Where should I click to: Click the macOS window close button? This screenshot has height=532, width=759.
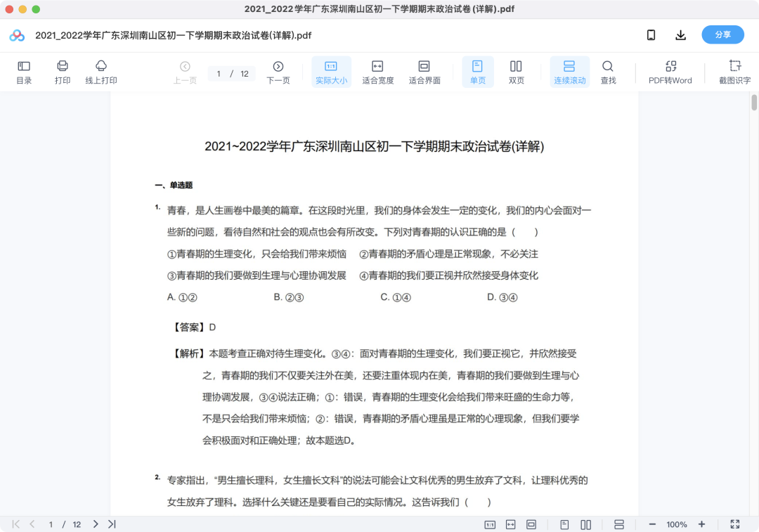tap(9, 9)
